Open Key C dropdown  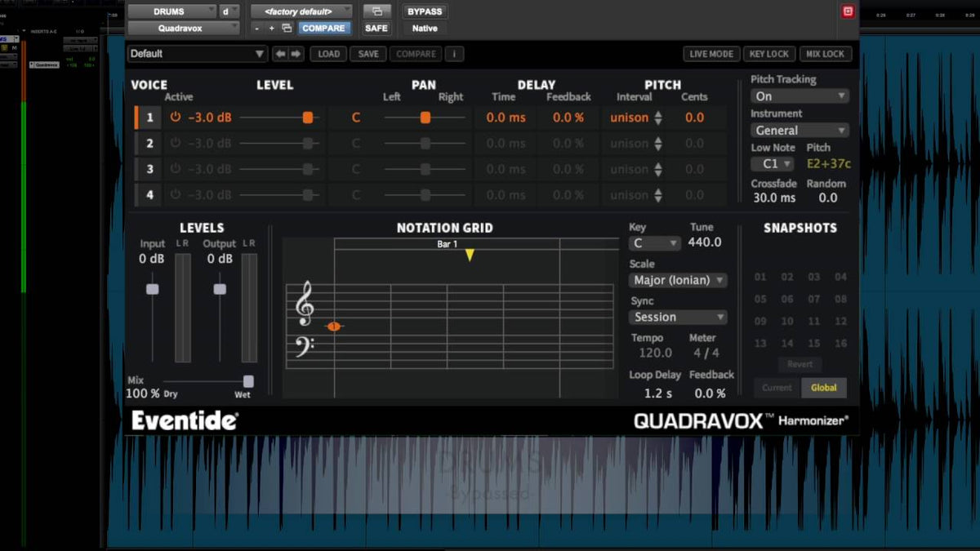(x=654, y=243)
